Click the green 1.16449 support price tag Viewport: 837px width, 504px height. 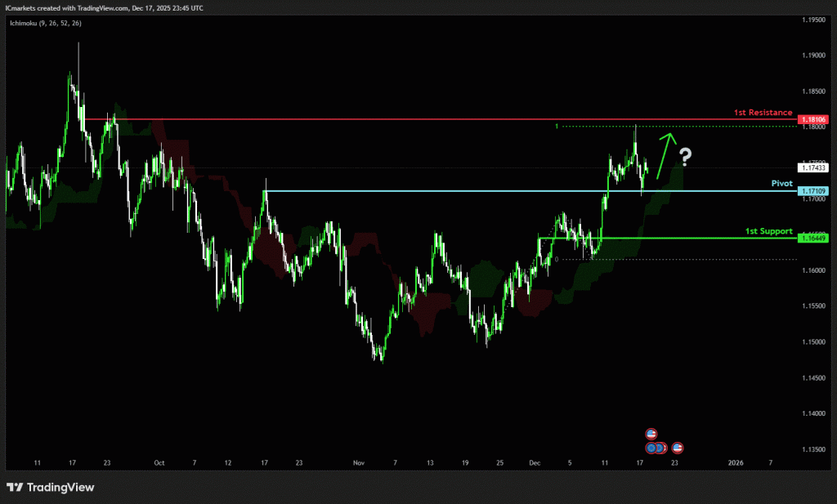pos(814,239)
